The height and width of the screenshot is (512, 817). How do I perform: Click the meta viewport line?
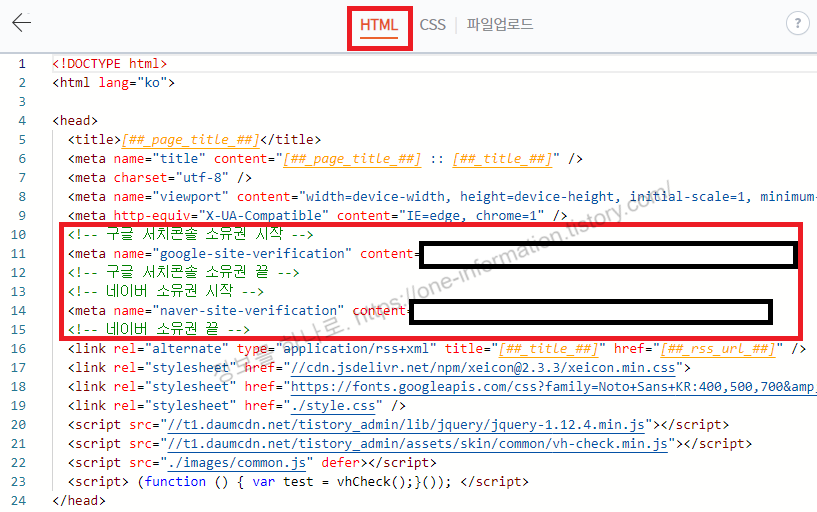(442, 197)
